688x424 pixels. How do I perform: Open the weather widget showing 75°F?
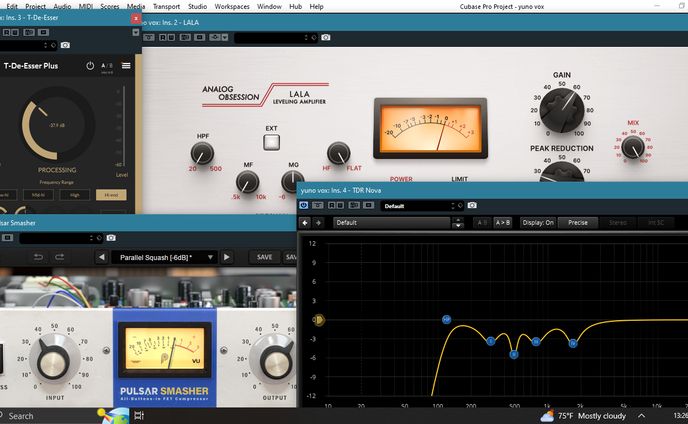(584, 416)
